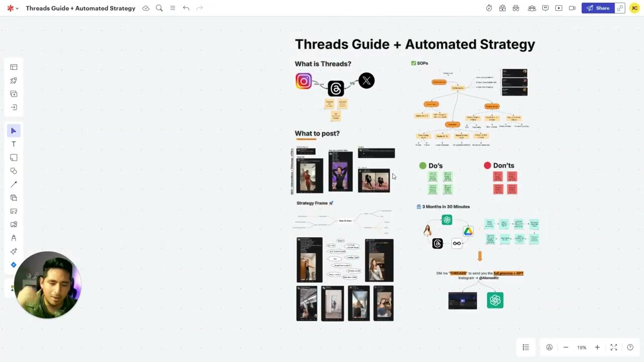Click the blue diamond icon in toolbar
The image size is (644, 362).
point(14,265)
